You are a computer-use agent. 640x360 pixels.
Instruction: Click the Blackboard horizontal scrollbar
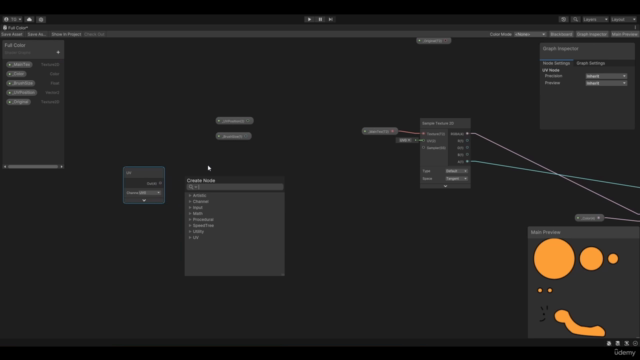coord(33,167)
